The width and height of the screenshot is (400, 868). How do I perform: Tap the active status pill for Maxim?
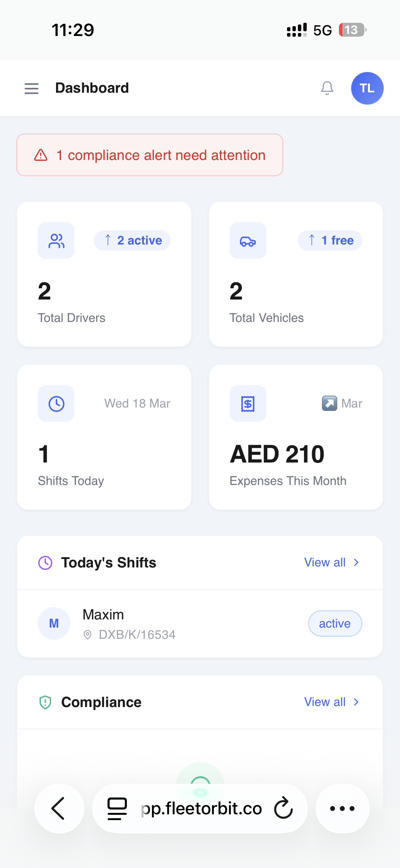point(335,623)
